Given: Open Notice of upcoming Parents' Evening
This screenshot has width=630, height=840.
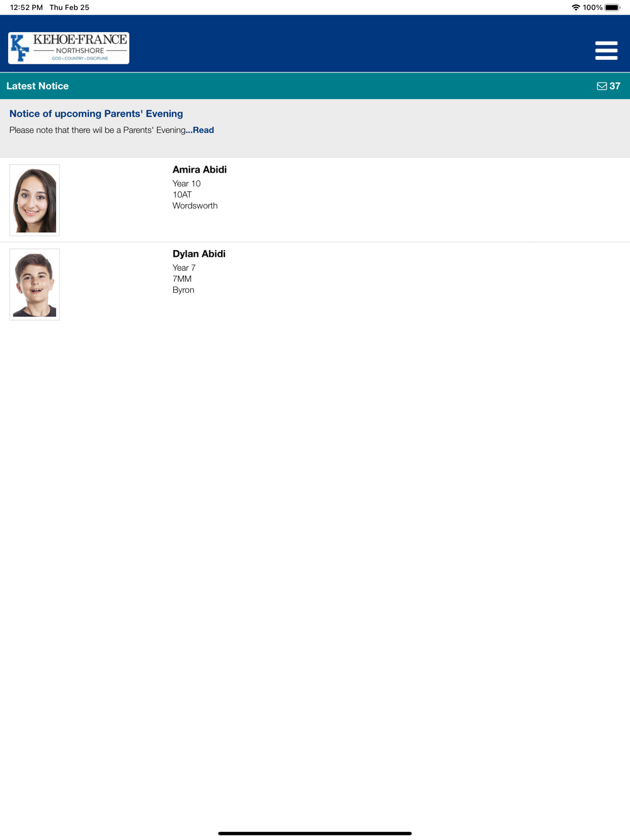Looking at the screenshot, I should pos(96,113).
